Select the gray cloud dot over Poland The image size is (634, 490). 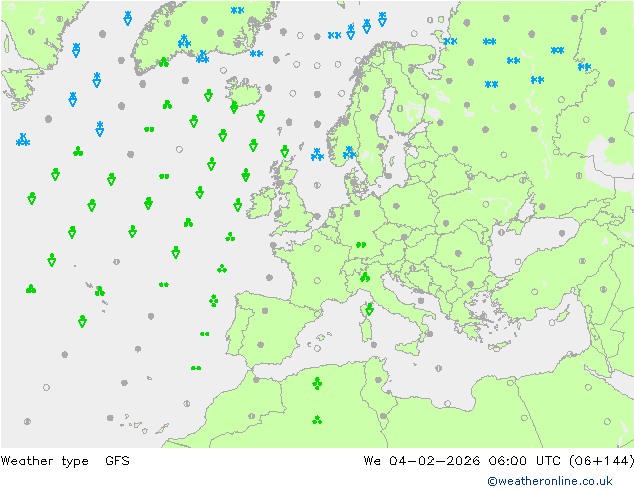pos(396,206)
